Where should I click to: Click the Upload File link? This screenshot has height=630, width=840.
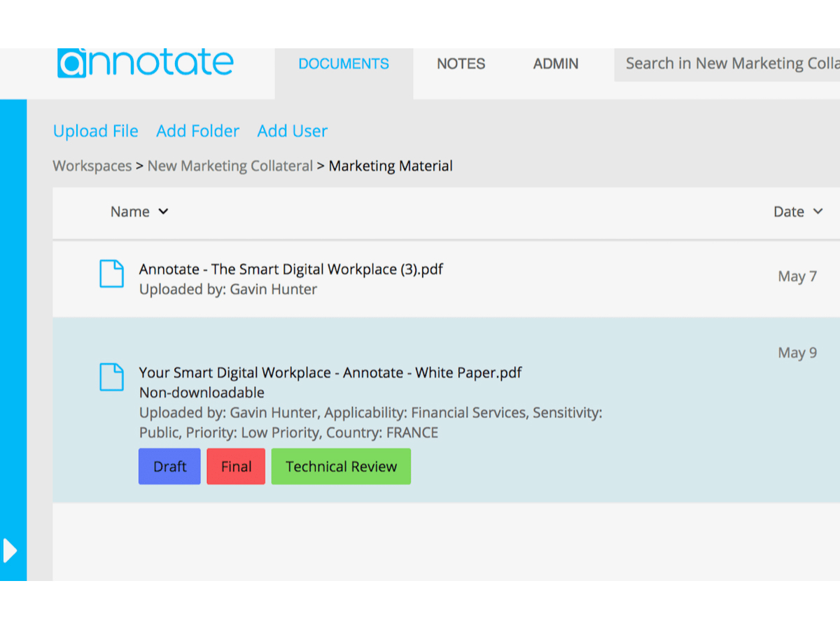96,131
